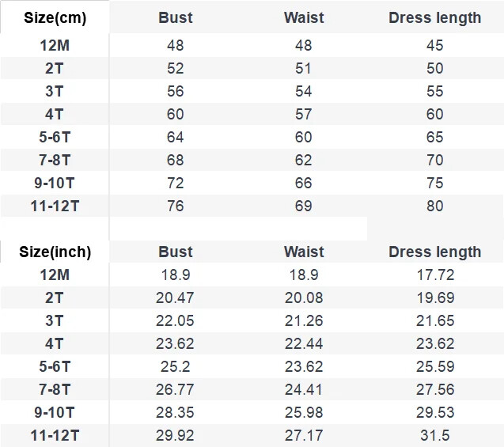
Task: Select the Bust header in cm table
Action: 176,17
